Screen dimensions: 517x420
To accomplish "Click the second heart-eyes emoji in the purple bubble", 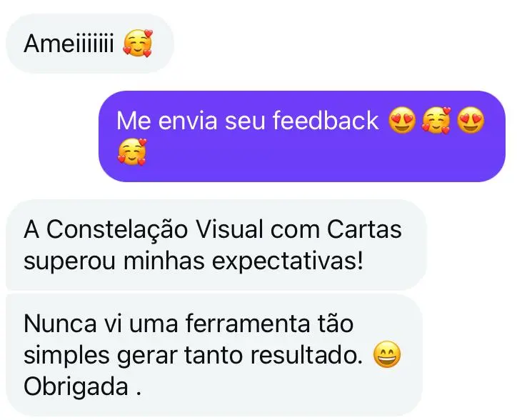I will click(471, 120).
